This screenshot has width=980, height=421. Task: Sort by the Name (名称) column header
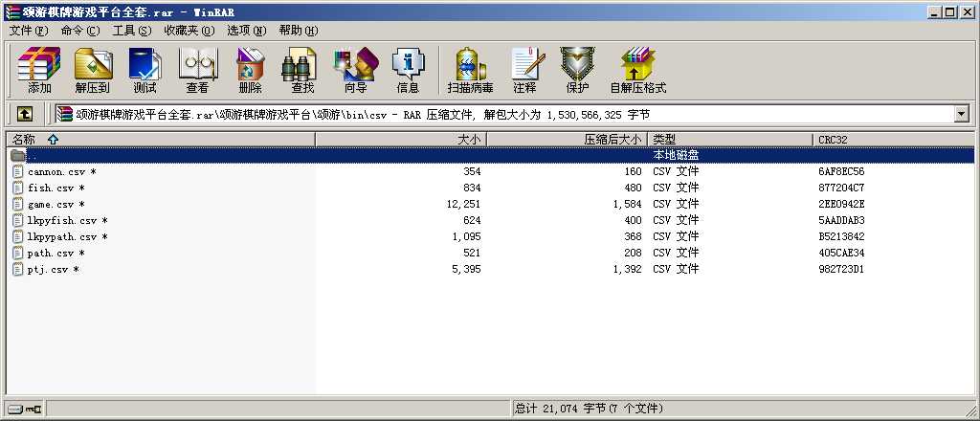coord(161,140)
